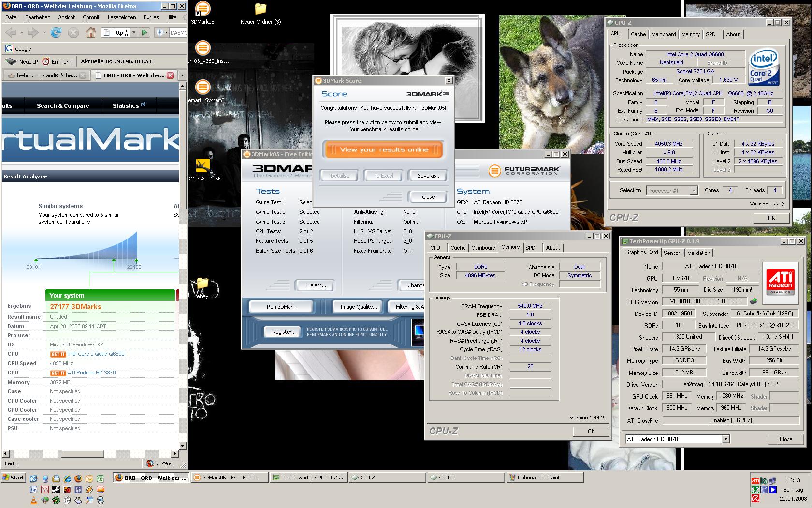Viewport: 812px width, 508px height.
Task: Close the ORB tab with red X
Action: tap(170, 75)
